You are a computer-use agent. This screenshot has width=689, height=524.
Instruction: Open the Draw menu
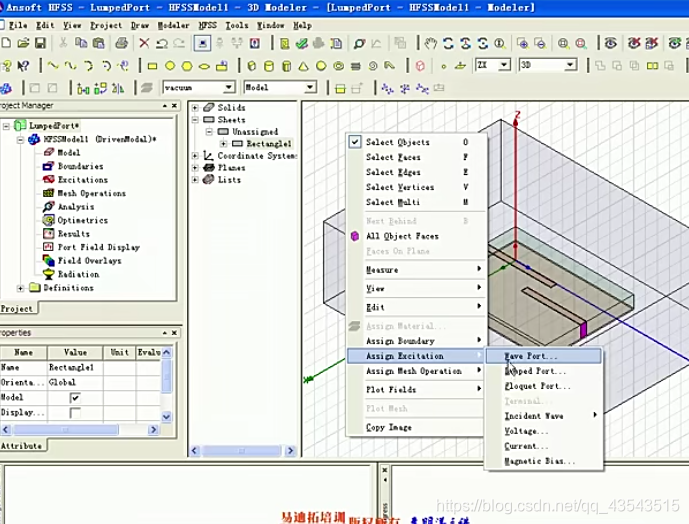pyautogui.click(x=140, y=25)
